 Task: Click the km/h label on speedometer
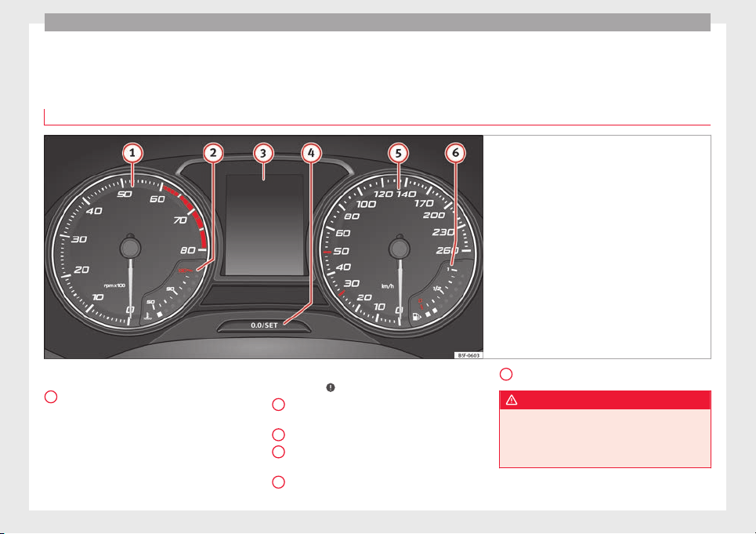click(x=388, y=286)
